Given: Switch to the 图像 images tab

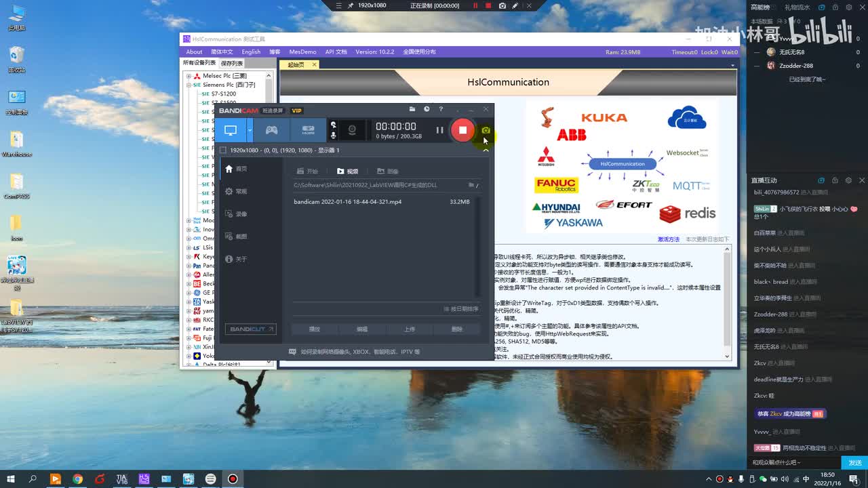Looking at the screenshot, I should coord(388,171).
